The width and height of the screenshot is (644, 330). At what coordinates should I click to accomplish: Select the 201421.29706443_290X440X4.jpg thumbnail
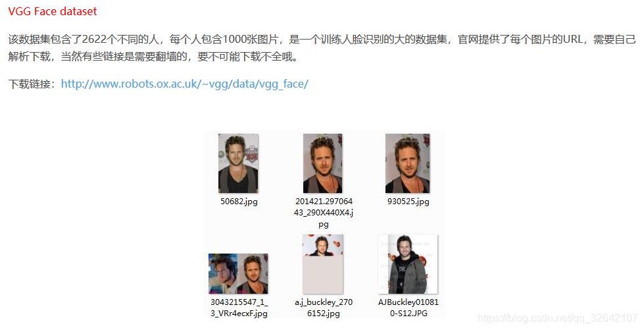tap(323, 163)
